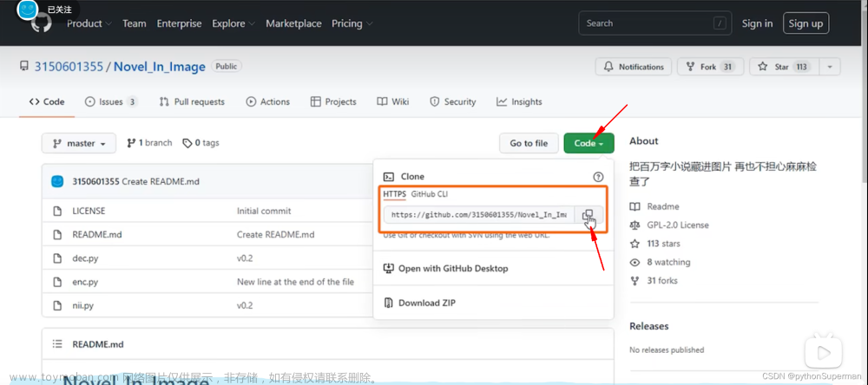Open the Security tab
Image resolution: width=868 pixels, height=385 pixels.
[453, 101]
